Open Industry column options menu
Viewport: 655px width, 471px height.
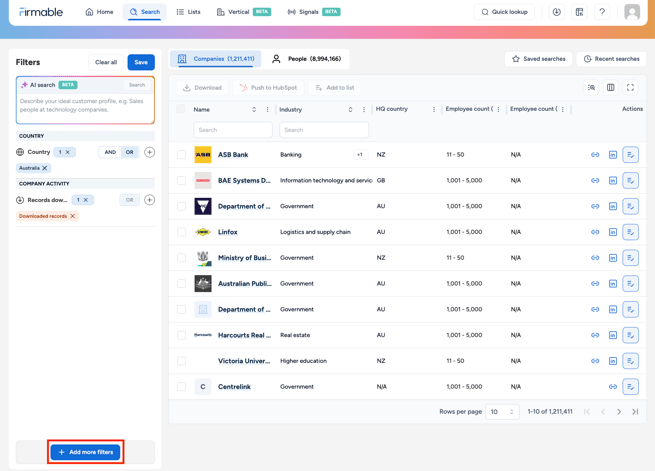pyautogui.click(x=364, y=109)
